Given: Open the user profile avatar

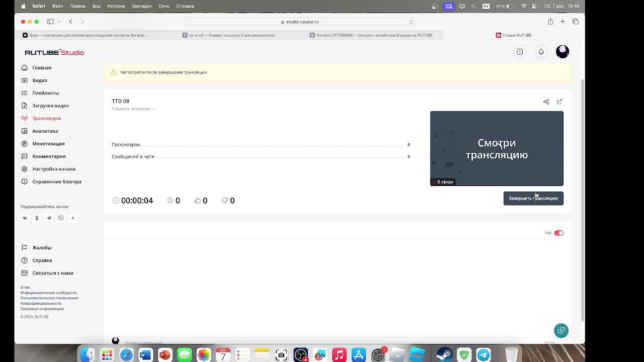Looking at the screenshot, I should 562,51.
